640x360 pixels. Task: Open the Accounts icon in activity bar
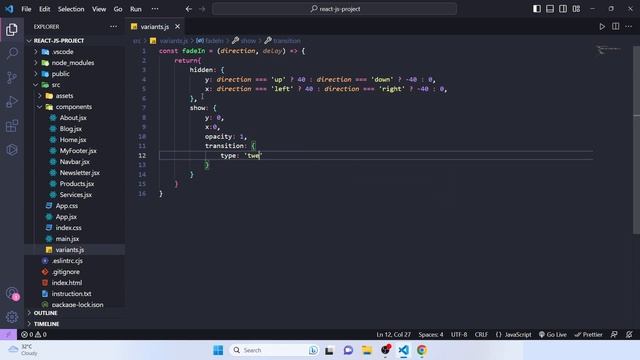12,293
